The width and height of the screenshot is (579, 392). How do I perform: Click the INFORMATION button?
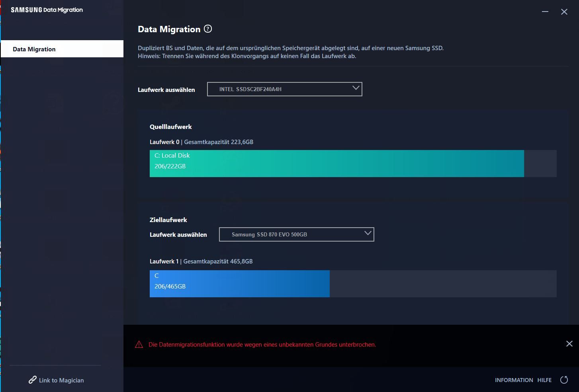coord(514,380)
